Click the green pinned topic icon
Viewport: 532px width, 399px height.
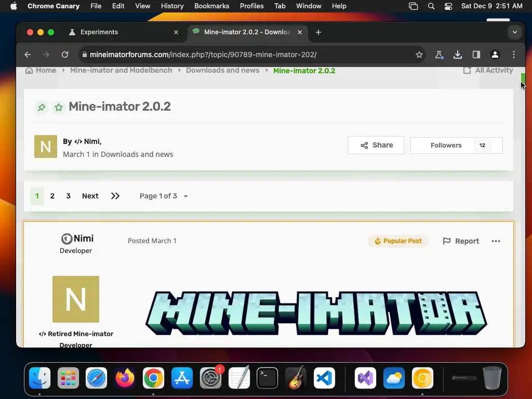42,108
